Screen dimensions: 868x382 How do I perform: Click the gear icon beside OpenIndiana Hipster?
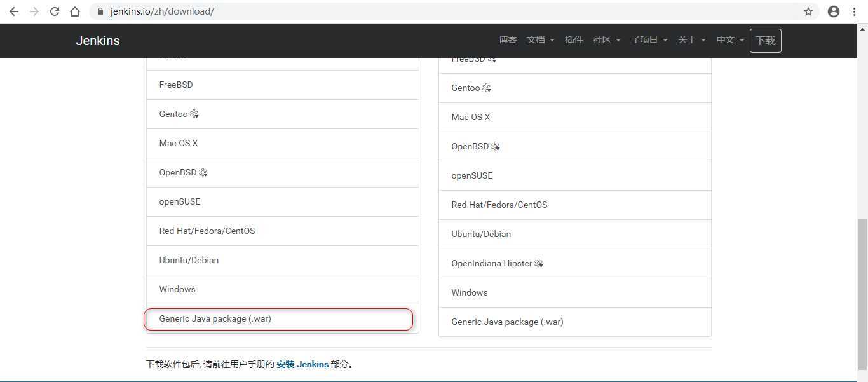click(x=539, y=264)
